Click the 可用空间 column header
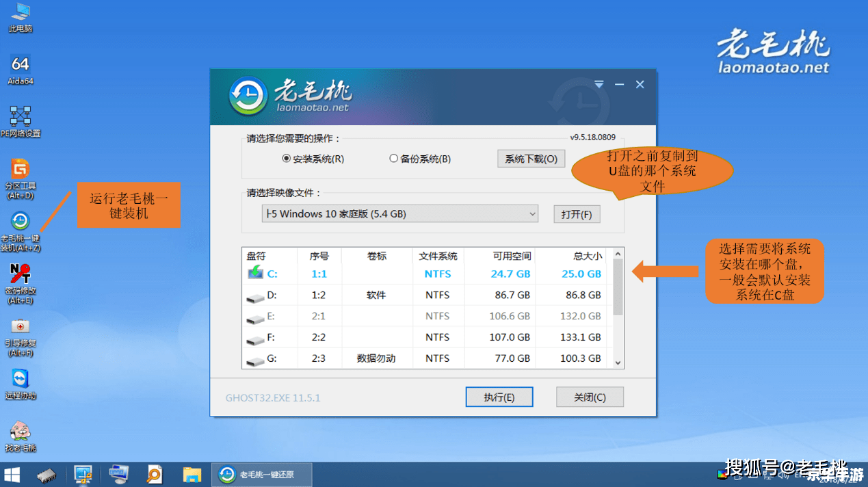The height and width of the screenshot is (487, 868). point(500,256)
